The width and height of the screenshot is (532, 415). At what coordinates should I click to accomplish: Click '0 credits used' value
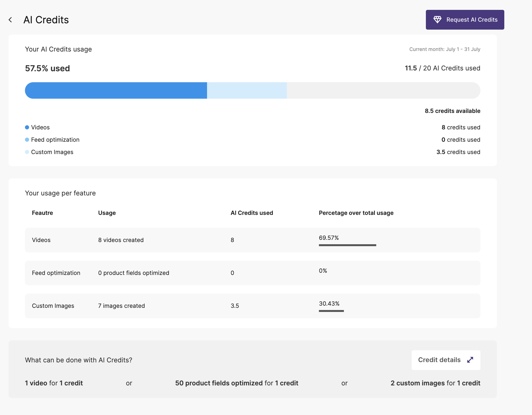461,140
